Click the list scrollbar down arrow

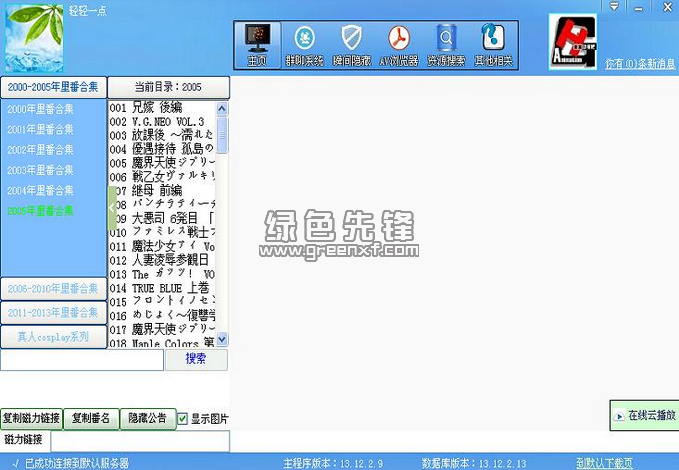click(222, 340)
